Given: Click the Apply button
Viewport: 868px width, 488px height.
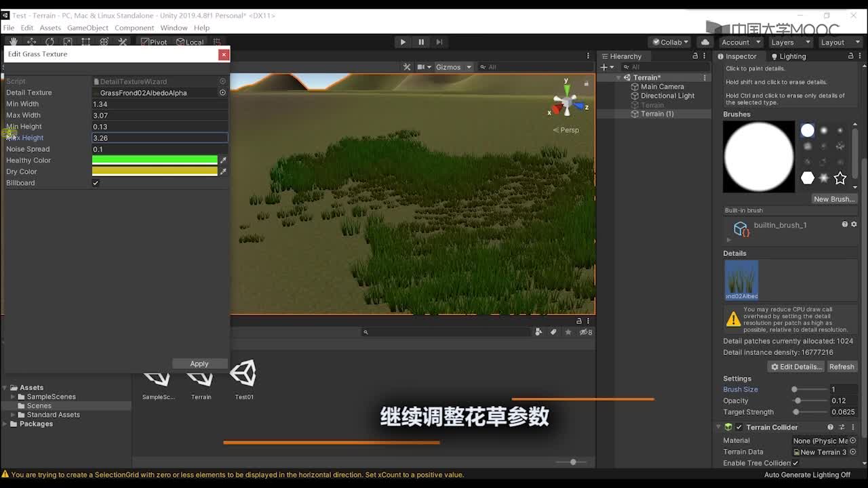Looking at the screenshot, I should 199,364.
